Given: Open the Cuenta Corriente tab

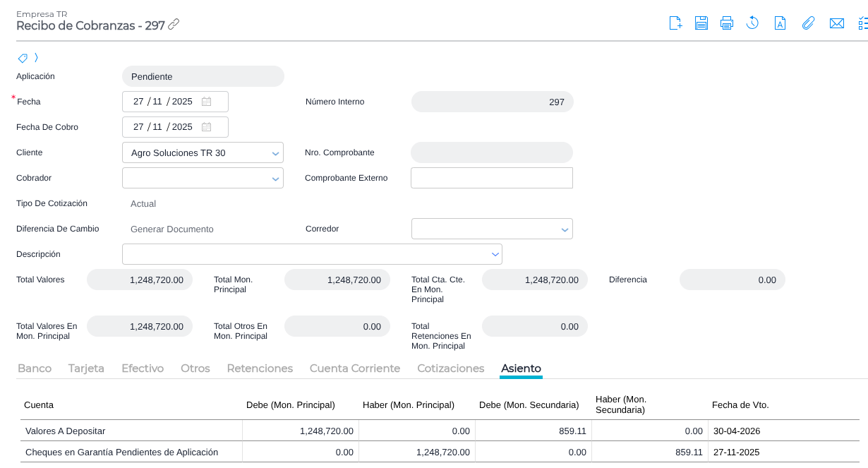Looking at the screenshot, I should 354,368.
